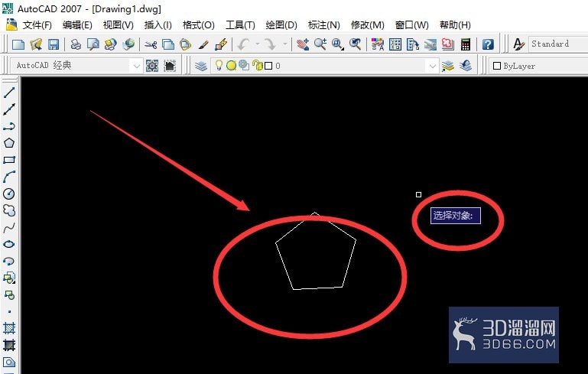Image resolution: width=588 pixels, height=374 pixels.
Task: Click the Zoom Previous icon
Action: [355, 44]
